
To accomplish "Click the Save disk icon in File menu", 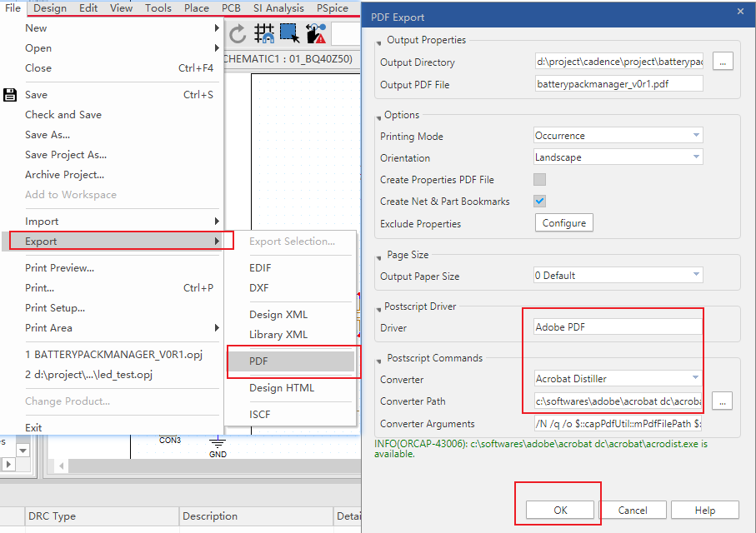I will pos(10,95).
